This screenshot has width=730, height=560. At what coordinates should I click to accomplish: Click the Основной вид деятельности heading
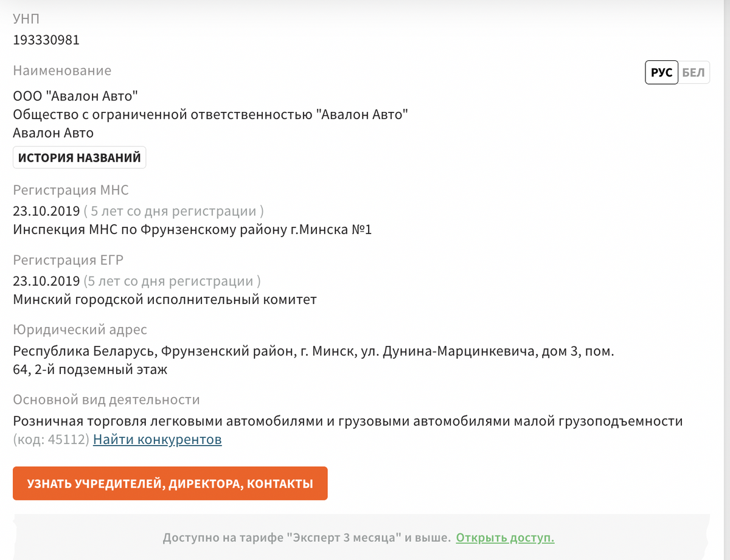coord(106,400)
